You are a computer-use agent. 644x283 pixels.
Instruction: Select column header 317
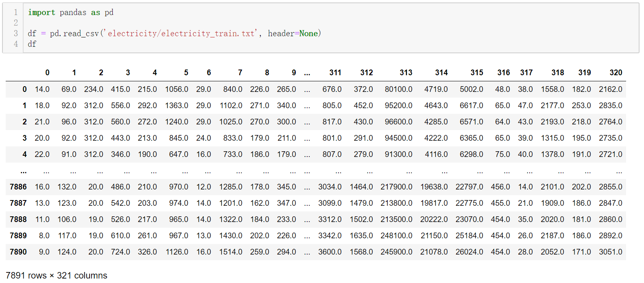pyautogui.click(x=526, y=73)
